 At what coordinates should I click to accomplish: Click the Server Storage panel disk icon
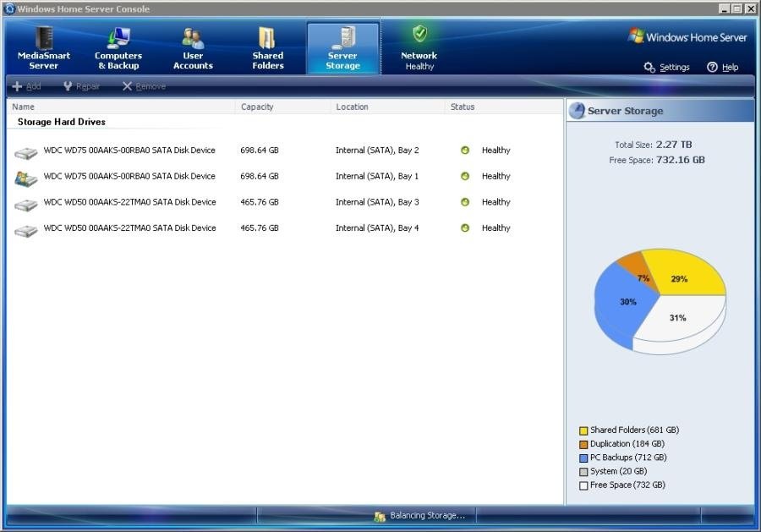[x=577, y=111]
